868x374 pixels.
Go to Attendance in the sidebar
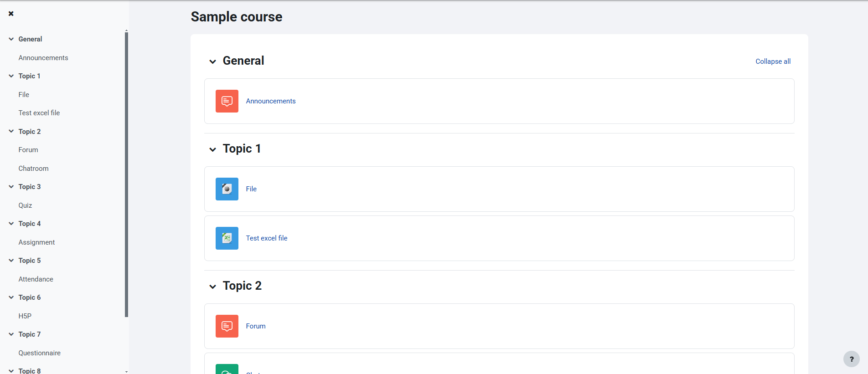point(36,279)
